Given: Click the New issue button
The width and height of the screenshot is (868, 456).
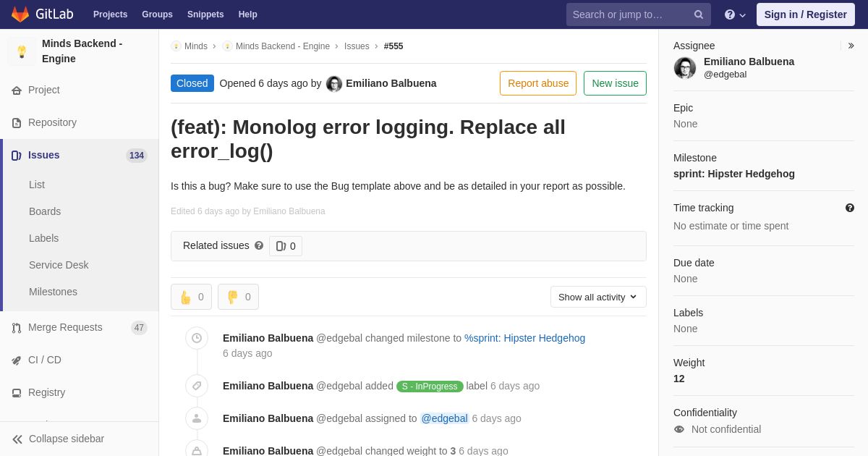Looking at the screenshot, I should pos(615,83).
